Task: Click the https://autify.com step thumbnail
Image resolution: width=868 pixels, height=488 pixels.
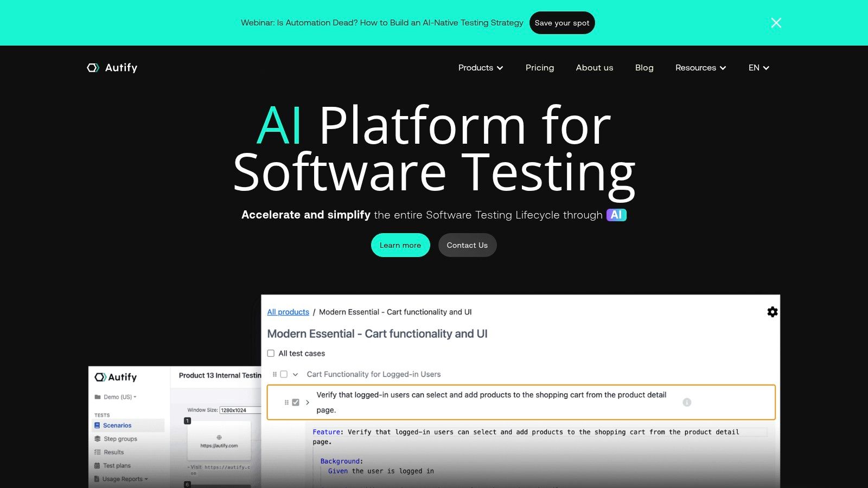Action: tap(219, 442)
